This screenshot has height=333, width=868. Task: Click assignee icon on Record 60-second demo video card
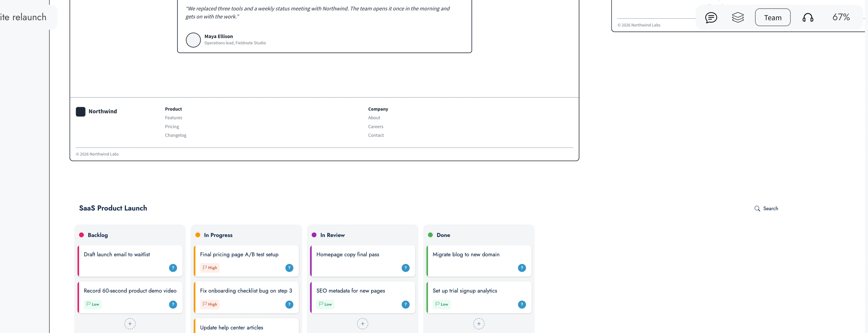(x=173, y=304)
